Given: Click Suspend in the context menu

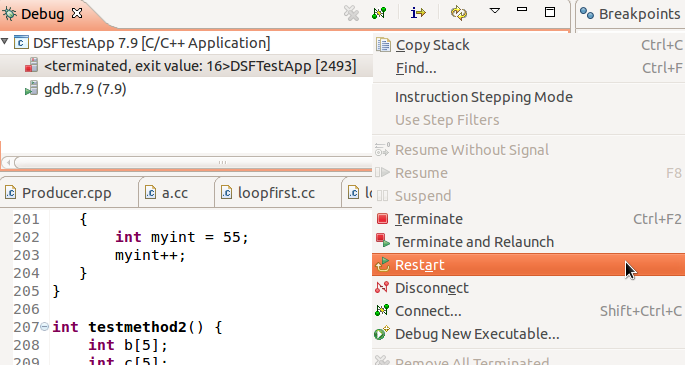Looking at the screenshot, I should (x=529, y=196).
